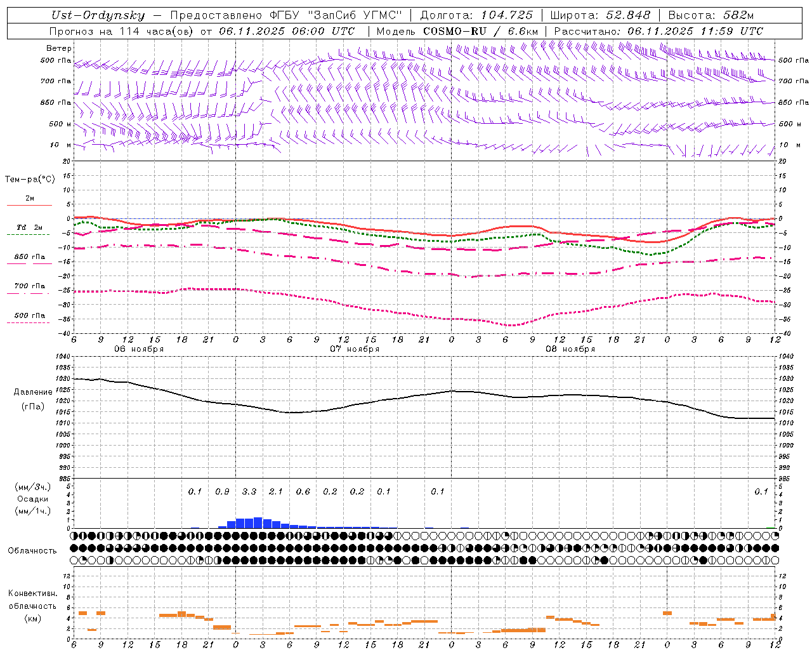Image resolution: width=812 pixels, height=650 pixels.
Task: Click the 'ФГБУ "ЗапСиб УГМС"' provider text
Action: tap(336, 15)
